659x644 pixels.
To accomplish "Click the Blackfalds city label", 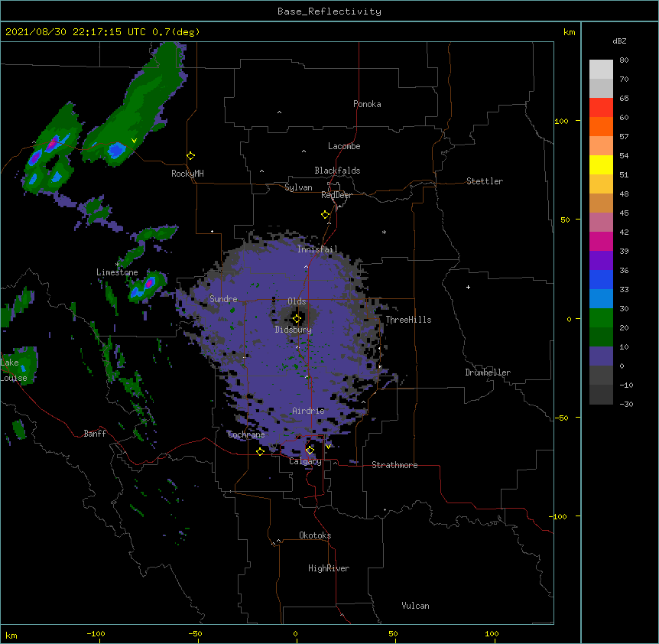I will (337, 171).
